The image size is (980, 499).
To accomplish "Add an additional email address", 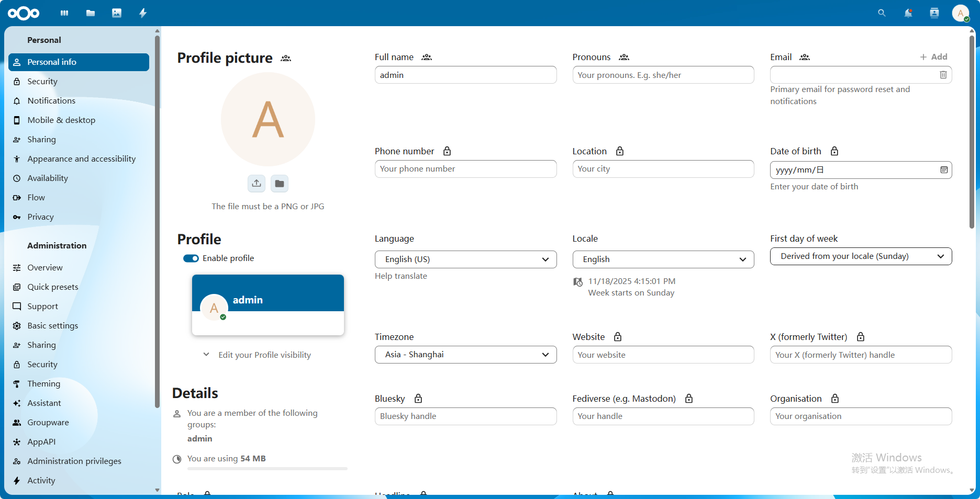I will [934, 57].
